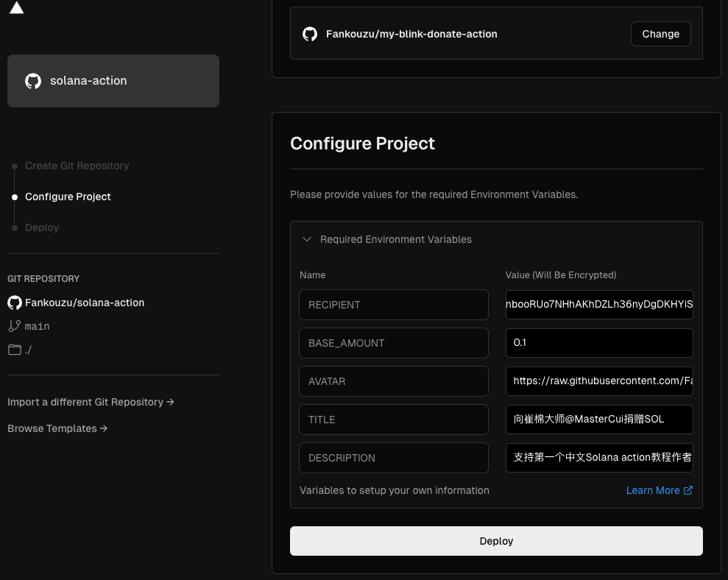
Task: Click Value (Will Be Encrypted) column header
Action: point(561,275)
